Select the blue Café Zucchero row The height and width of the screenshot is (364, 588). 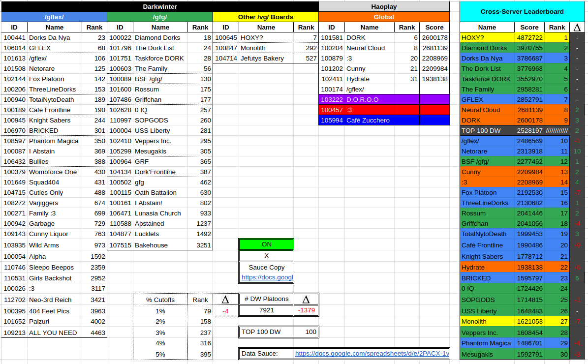[x=384, y=121]
